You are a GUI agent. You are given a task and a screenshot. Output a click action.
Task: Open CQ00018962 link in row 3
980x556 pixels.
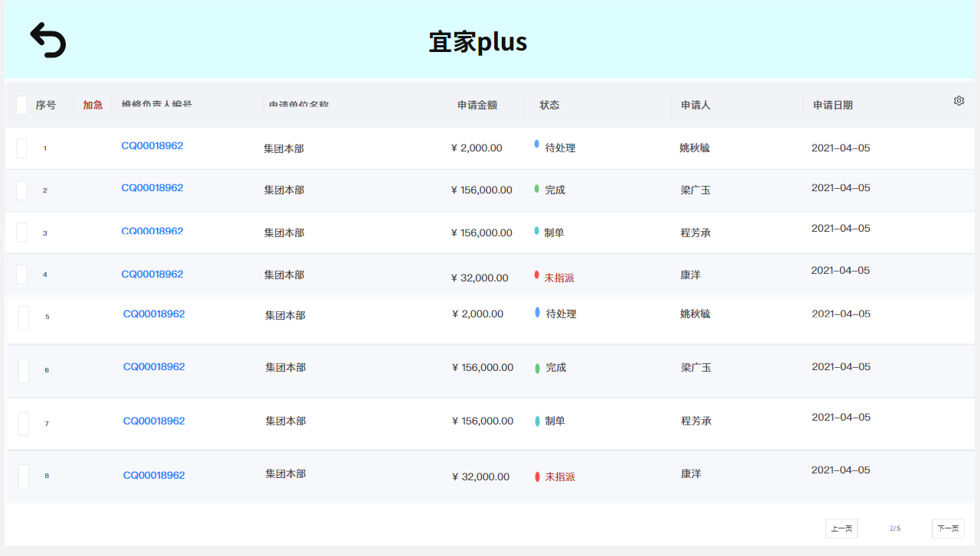click(x=152, y=231)
